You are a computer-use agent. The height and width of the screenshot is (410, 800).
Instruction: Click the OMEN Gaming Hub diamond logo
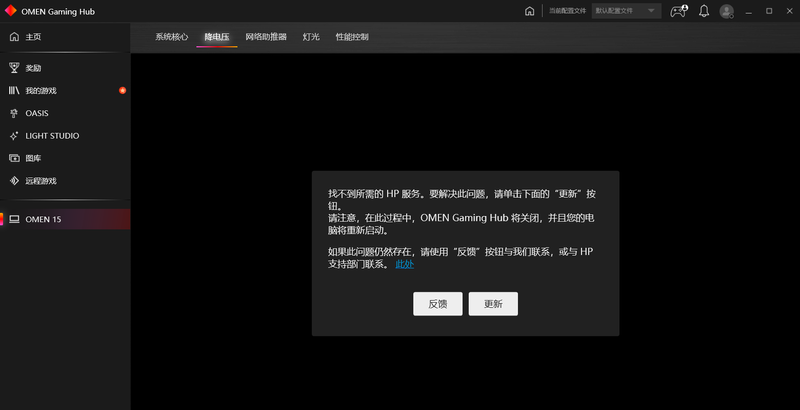coord(10,11)
